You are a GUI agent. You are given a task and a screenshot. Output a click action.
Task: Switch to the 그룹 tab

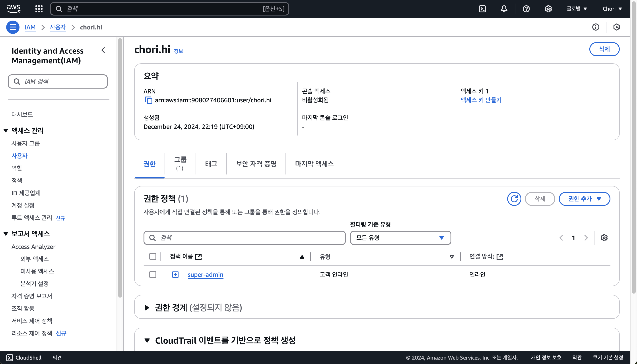click(180, 164)
